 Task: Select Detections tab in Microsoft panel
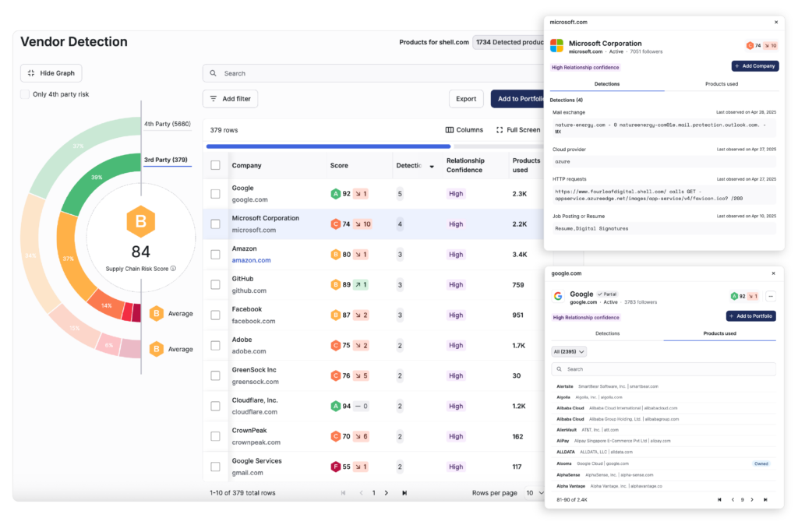[607, 84]
